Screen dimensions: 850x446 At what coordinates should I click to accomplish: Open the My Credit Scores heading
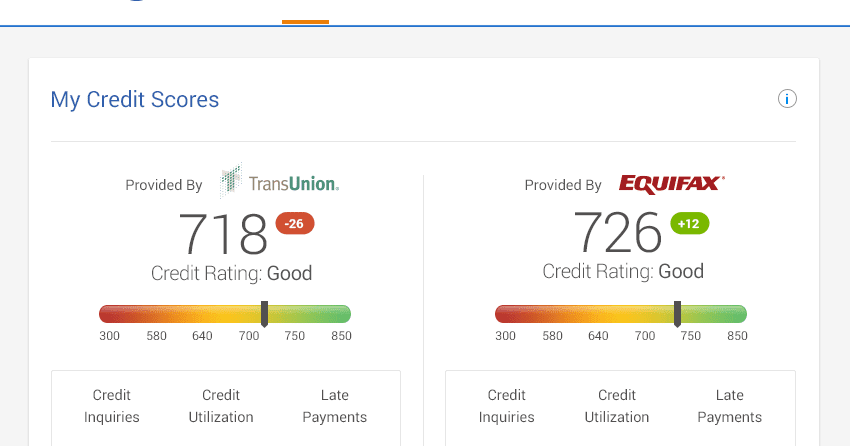(134, 100)
